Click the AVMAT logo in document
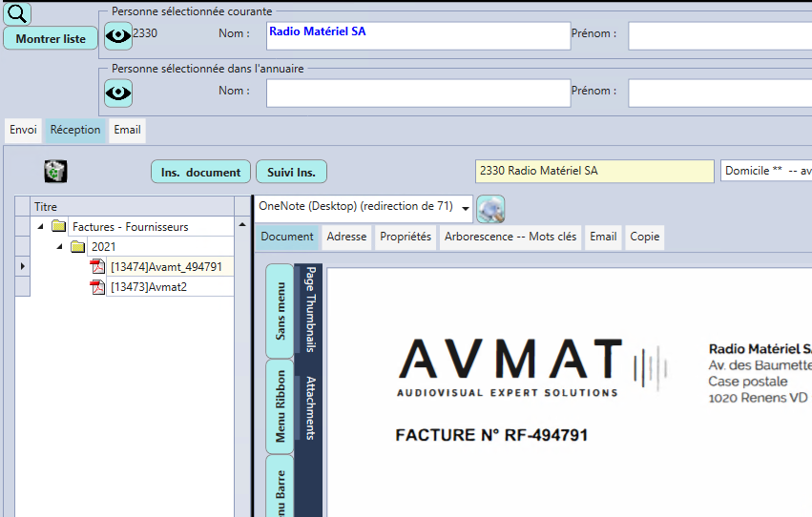The image size is (812, 517). (x=533, y=367)
